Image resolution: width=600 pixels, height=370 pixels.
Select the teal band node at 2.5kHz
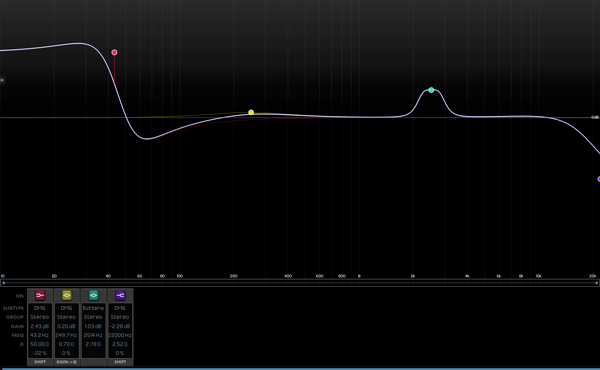[x=431, y=90]
